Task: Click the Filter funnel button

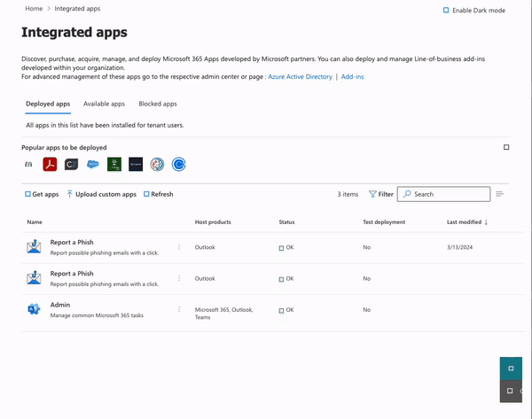Action: click(381, 194)
